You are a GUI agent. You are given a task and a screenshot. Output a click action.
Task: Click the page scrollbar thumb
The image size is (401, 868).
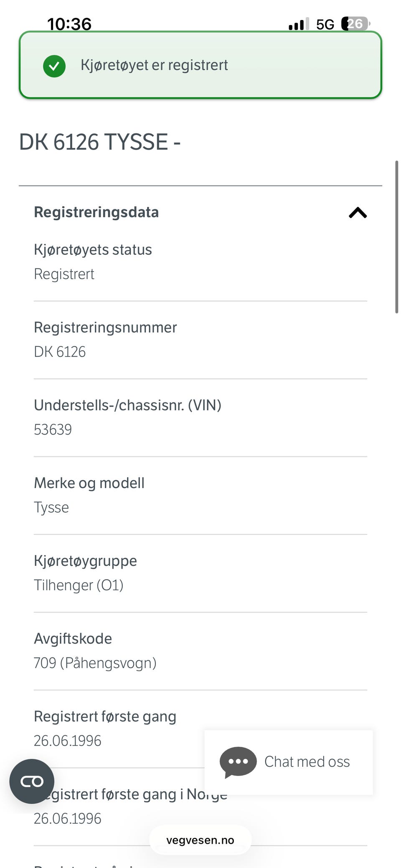[396, 237]
